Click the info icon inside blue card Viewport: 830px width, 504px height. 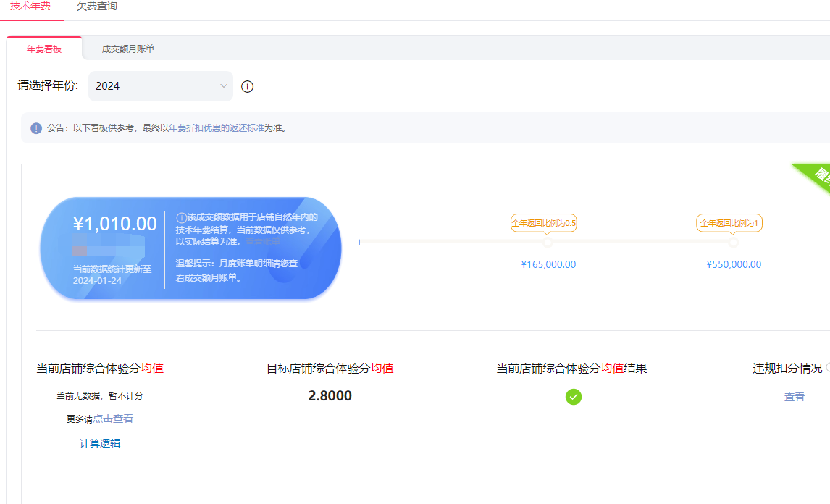(181, 217)
